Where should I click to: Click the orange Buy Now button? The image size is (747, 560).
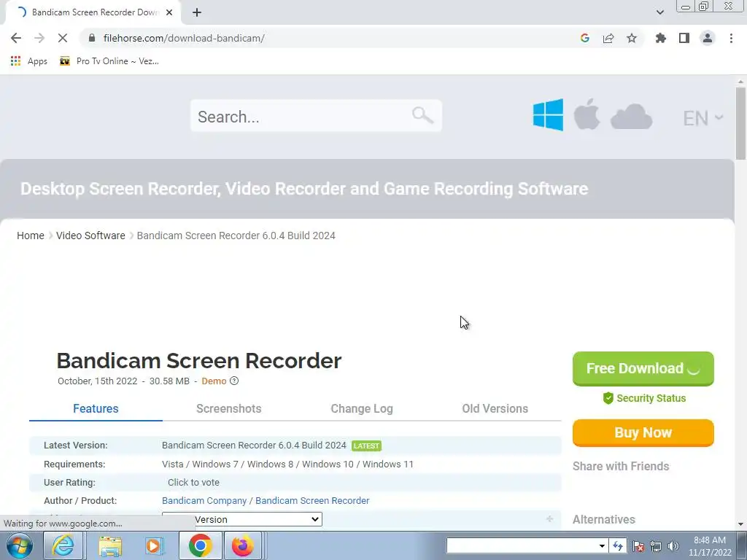[643, 433]
